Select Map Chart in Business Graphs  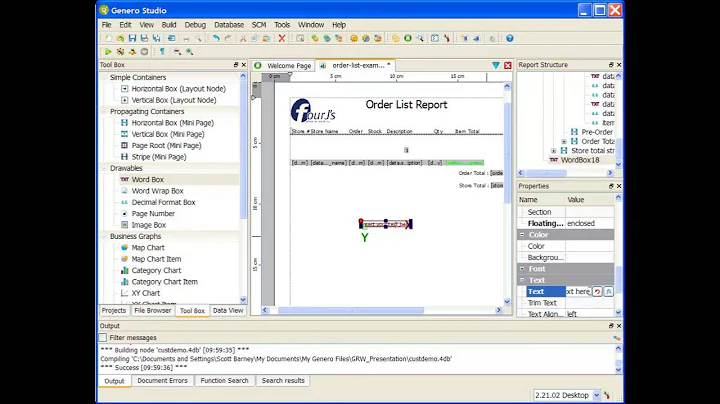tap(148, 248)
